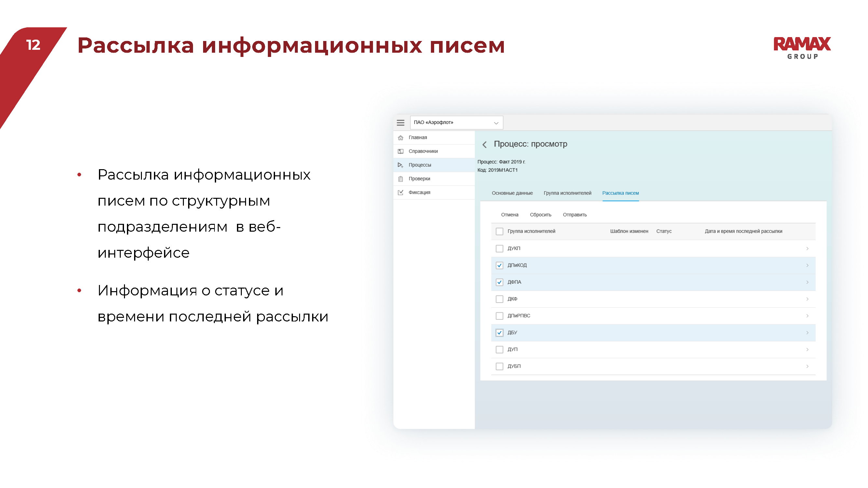This screenshot has height=488, width=868.
Task: Click the RAMAX GROUP logo
Action: (x=802, y=48)
